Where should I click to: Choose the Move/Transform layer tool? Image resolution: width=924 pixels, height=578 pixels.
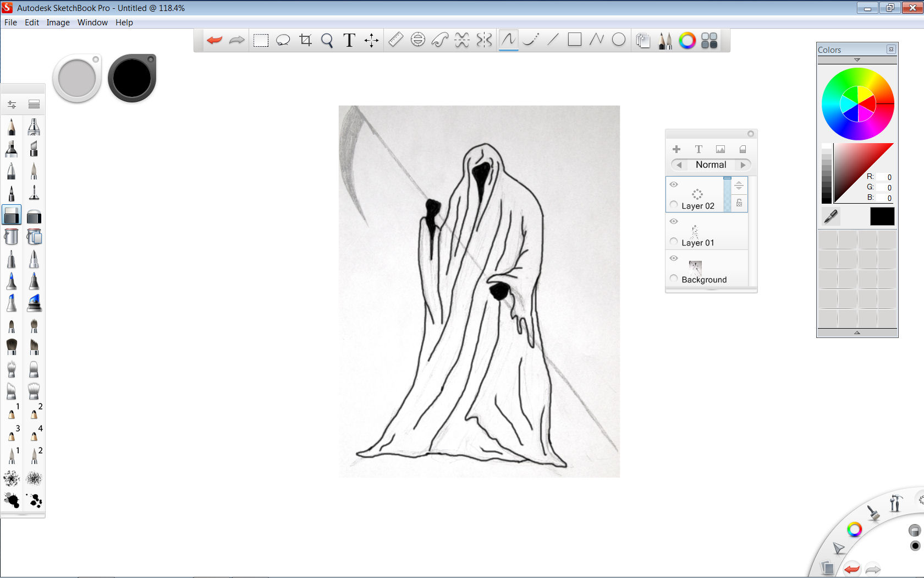[x=371, y=40]
